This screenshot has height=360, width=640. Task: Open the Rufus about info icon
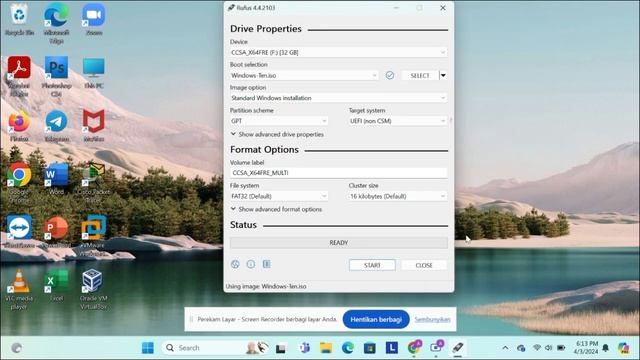click(251, 264)
